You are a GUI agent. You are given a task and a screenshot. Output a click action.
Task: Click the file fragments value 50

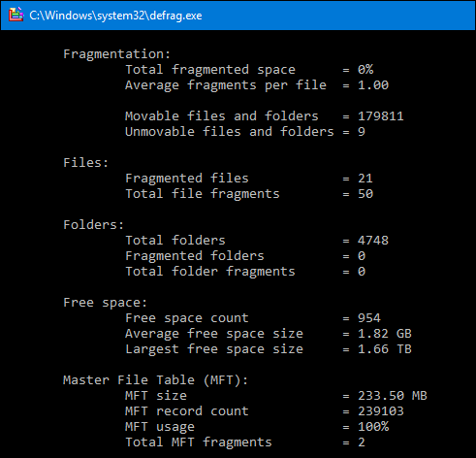pyautogui.click(x=365, y=194)
